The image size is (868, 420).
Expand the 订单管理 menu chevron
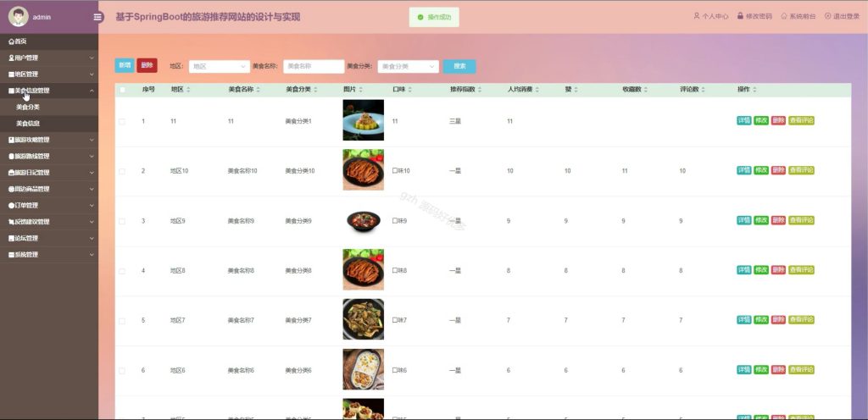tap(92, 206)
